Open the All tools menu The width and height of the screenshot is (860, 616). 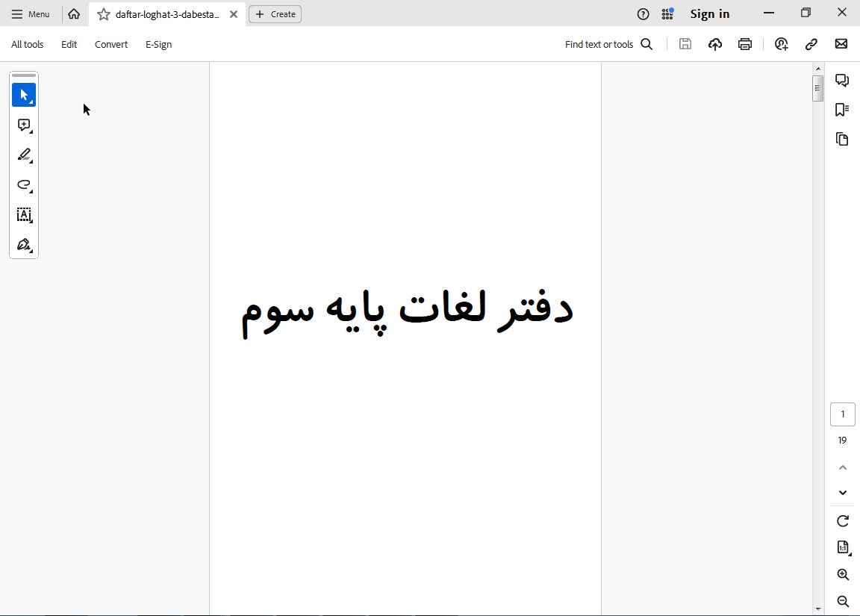[x=28, y=45]
